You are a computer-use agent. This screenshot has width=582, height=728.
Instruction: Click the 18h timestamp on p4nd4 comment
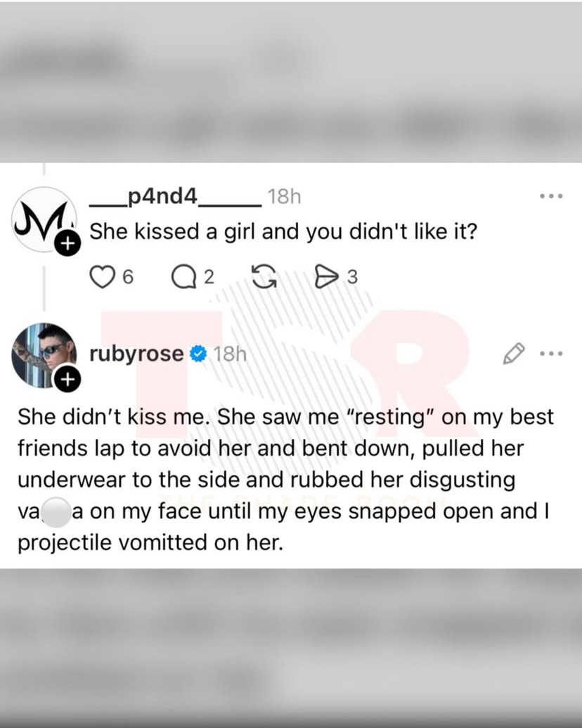coord(285,197)
